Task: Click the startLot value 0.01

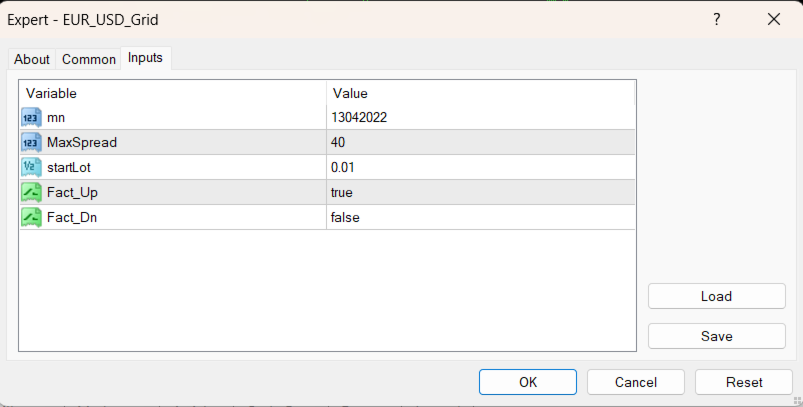Action: click(343, 167)
